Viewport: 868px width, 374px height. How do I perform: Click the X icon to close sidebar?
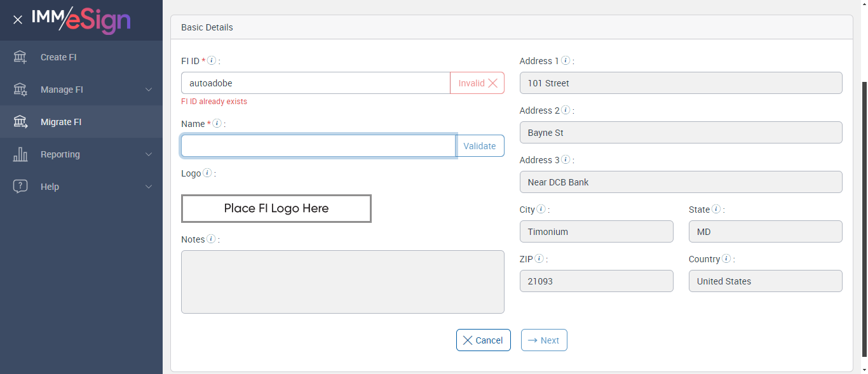point(18,20)
